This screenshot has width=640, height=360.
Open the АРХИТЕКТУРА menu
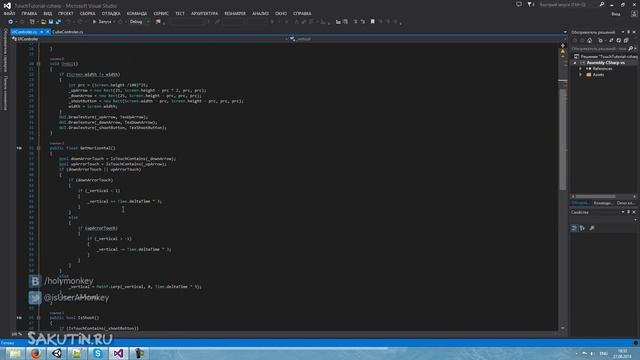pyautogui.click(x=204, y=13)
